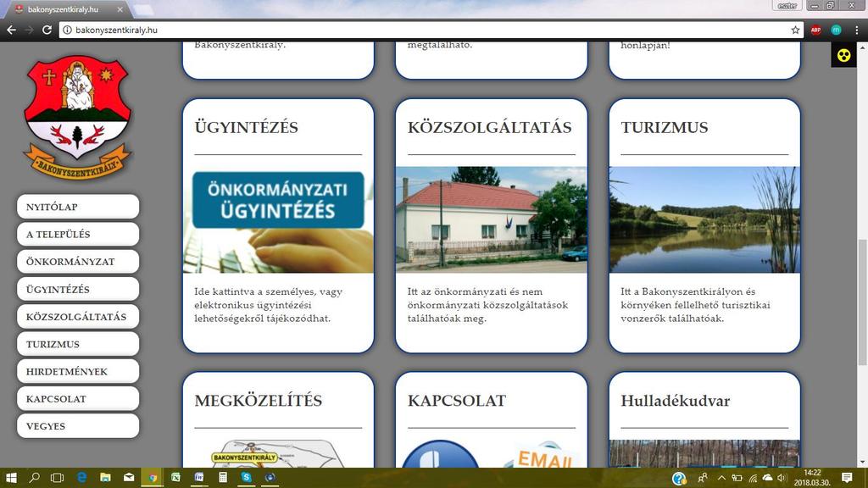Screen dimensions: 868x488
Task: Open the volume speaker tray icon
Action: pos(781,478)
